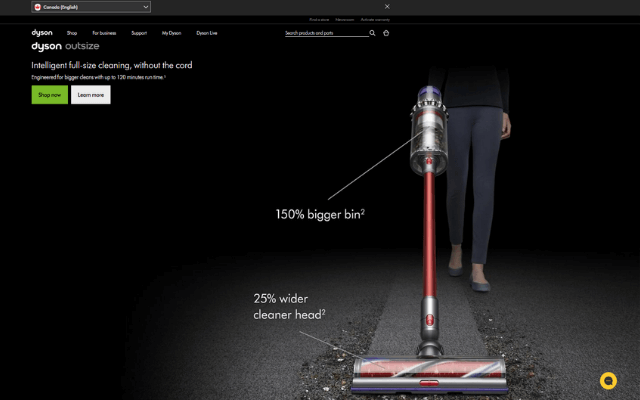640x400 pixels.
Task: Click the Learn more button
Action: coord(91,95)
